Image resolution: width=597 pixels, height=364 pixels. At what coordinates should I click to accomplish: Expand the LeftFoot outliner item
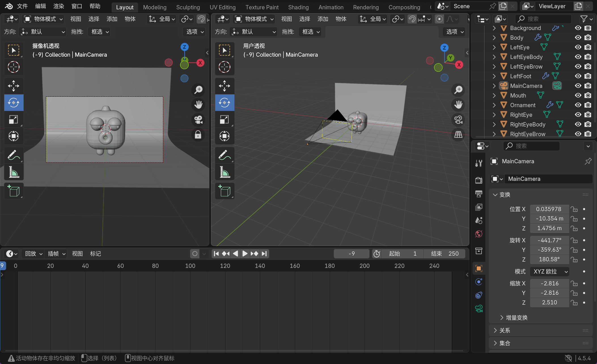click(494, 76)
